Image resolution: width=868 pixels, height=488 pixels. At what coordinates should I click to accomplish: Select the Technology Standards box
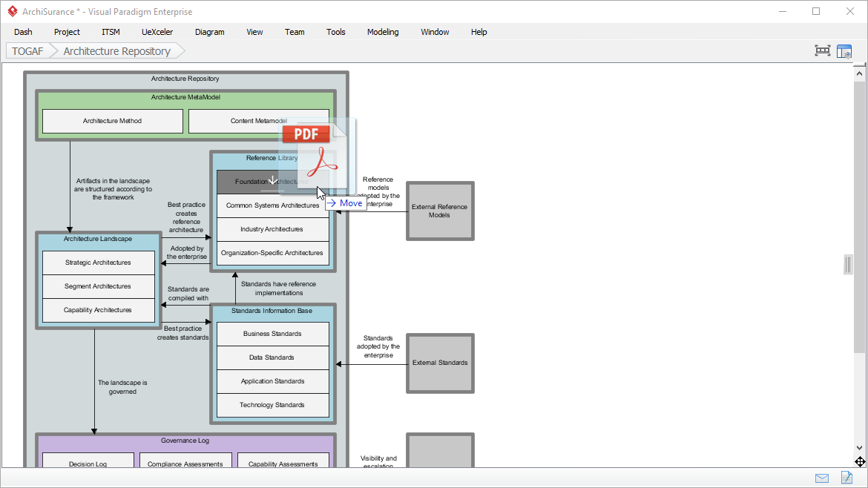click(x=272, y=405)
